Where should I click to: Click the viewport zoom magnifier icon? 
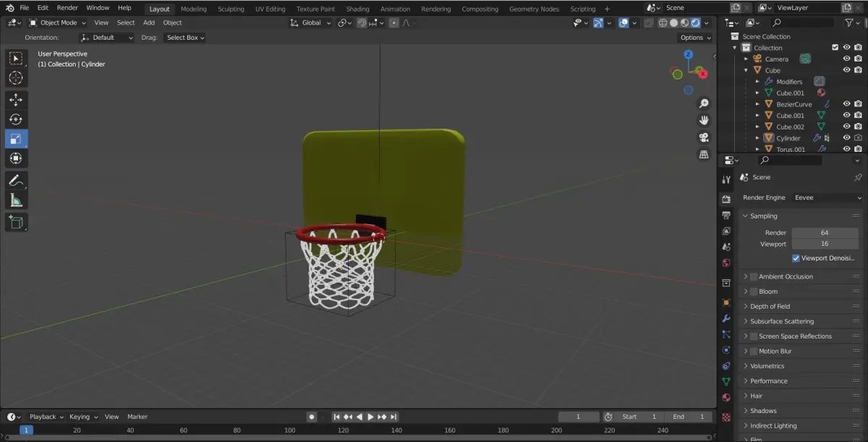click(704, 104)
